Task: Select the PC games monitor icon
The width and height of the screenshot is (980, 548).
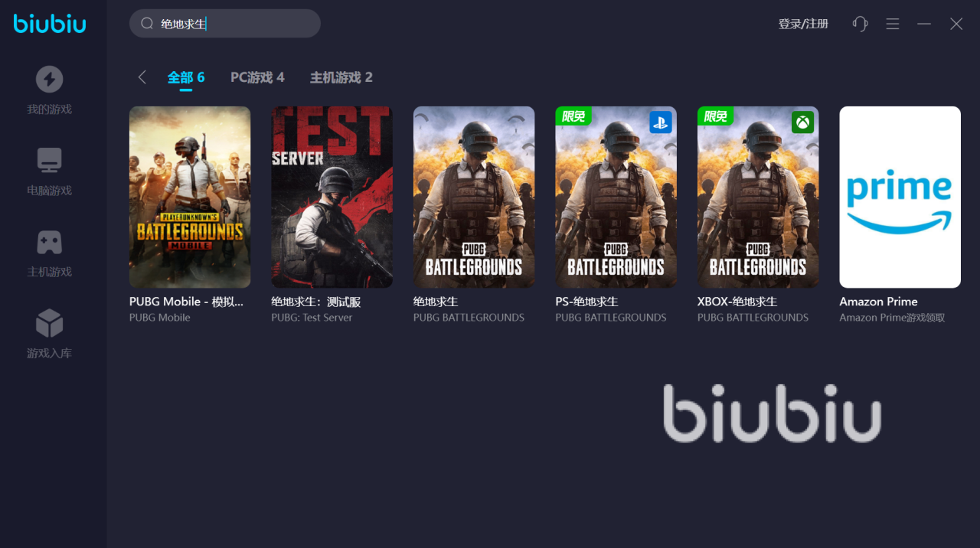Action: pyautogui.click(x=50, y=161)
